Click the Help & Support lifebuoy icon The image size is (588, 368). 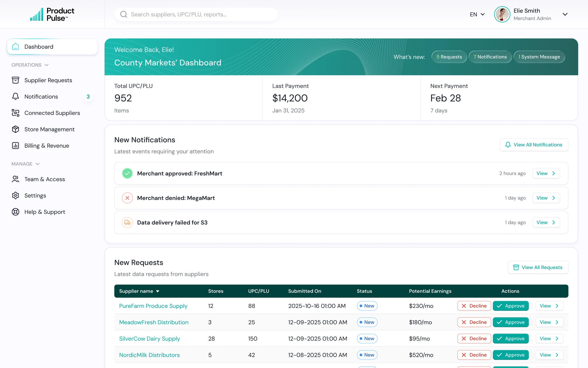tap(16, 212)
